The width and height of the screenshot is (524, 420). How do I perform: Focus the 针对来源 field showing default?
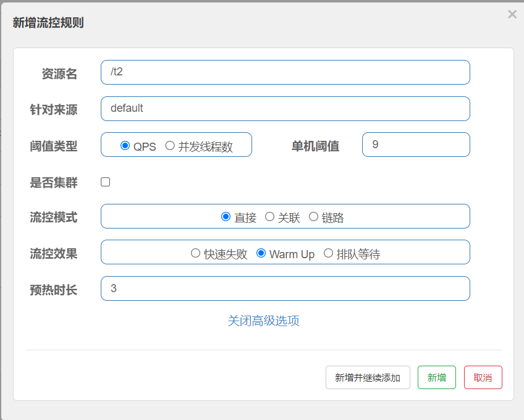click(285, 109)
